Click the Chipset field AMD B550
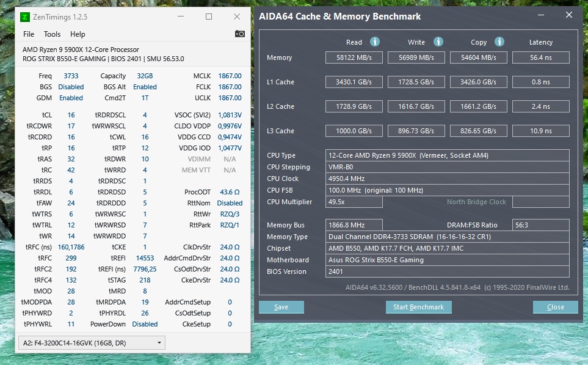Screen dimensions: 588x365 pos(448,249)
